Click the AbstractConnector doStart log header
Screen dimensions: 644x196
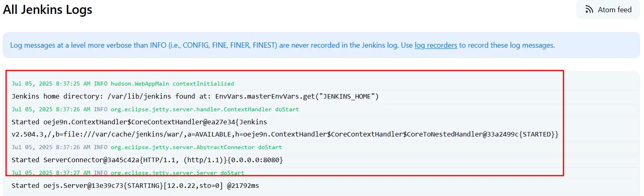click(x=146, y=147)
